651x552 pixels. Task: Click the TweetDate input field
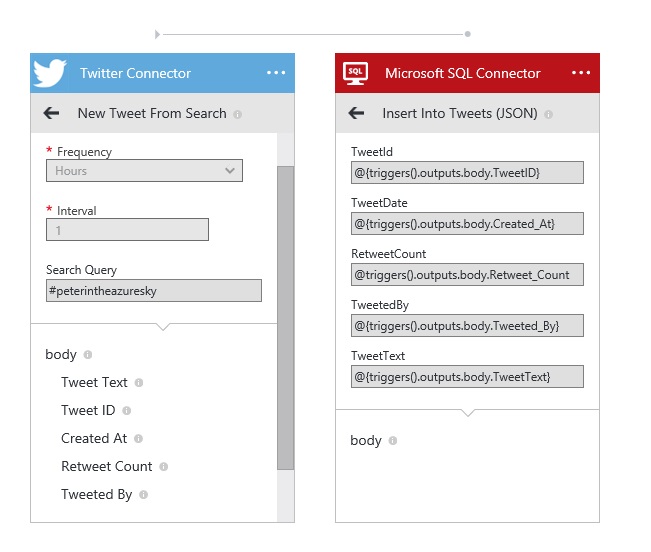pos(466,223)
